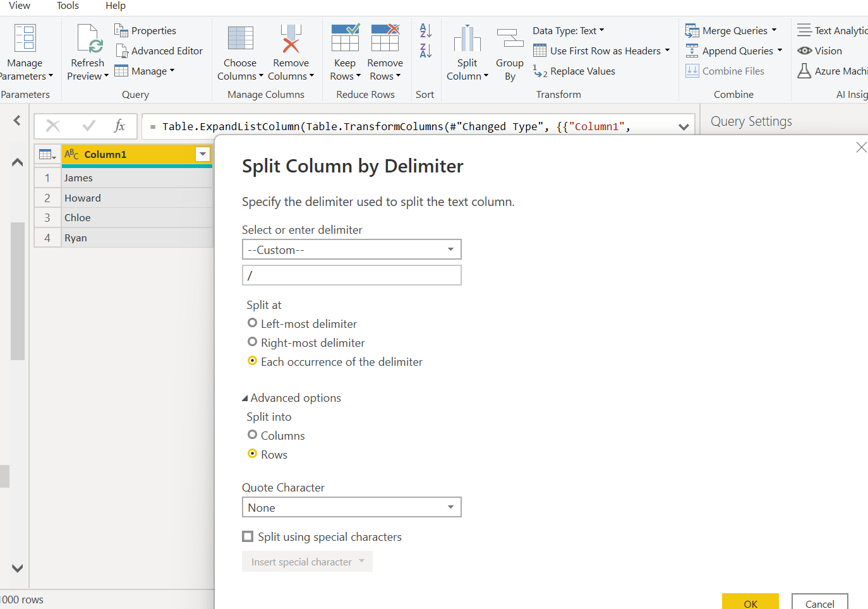This screenshot has width=868, height=609.
Task: Select Right-most delimiter option
Action: coord(252,342)
